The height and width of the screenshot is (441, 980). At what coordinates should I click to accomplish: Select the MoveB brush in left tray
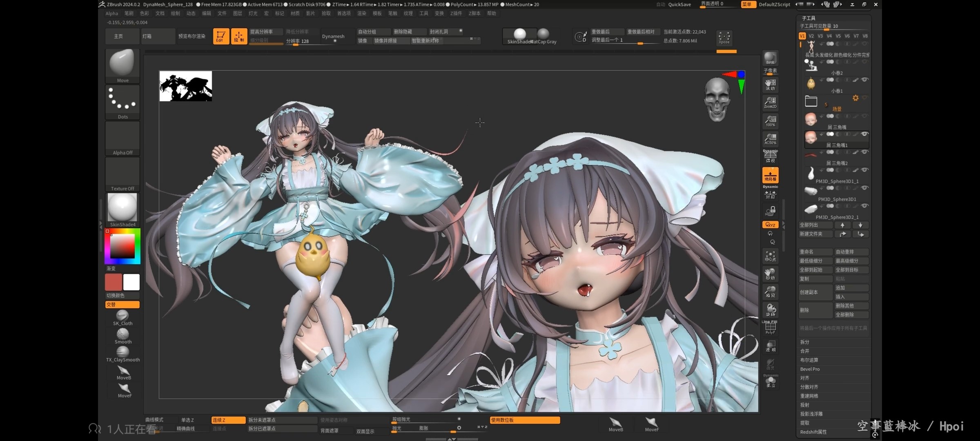(124, 372)
